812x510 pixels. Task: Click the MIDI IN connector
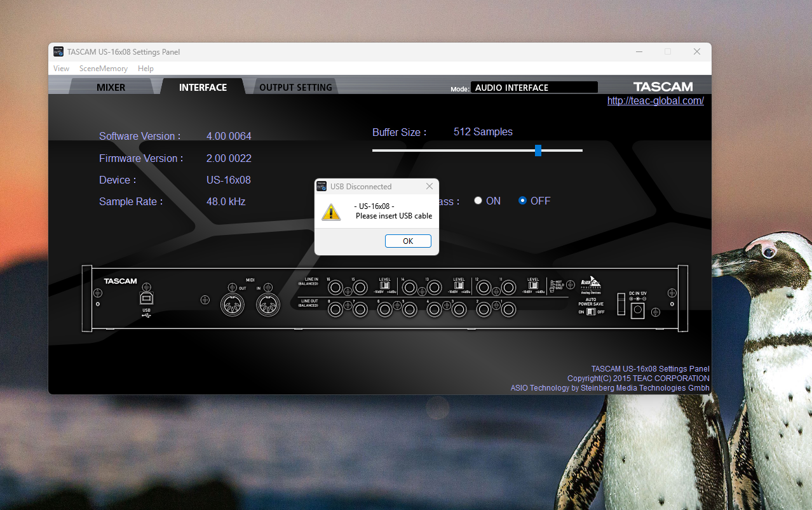pos(268,304)
